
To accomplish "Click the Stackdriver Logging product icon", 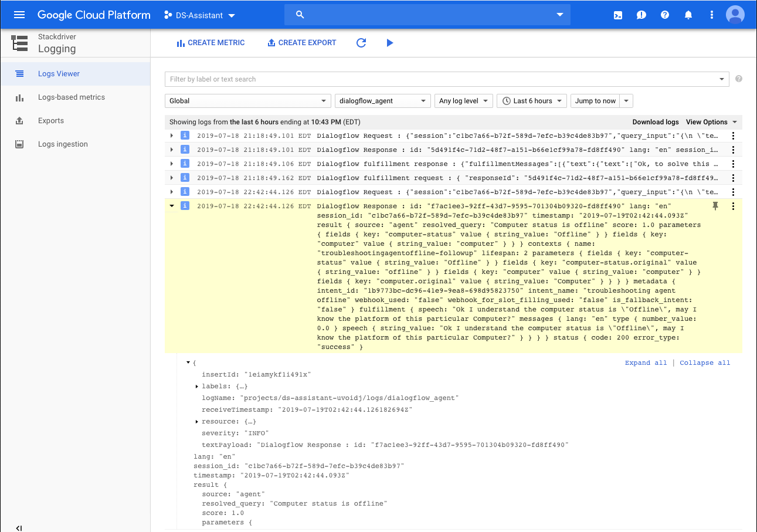I will click(19, 43).
